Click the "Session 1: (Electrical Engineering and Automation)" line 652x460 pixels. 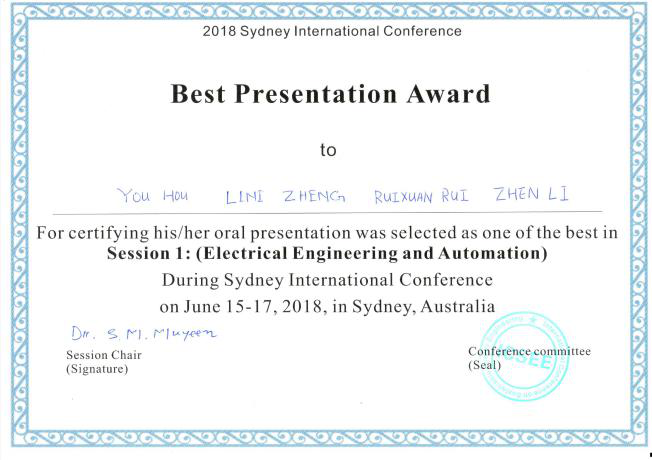328,254
